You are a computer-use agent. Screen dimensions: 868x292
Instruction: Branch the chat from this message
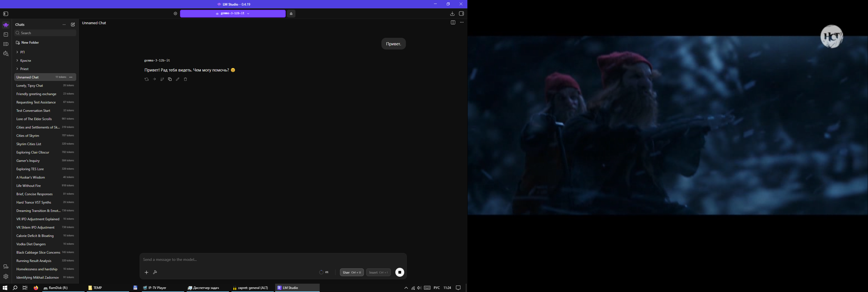[162, 80]
